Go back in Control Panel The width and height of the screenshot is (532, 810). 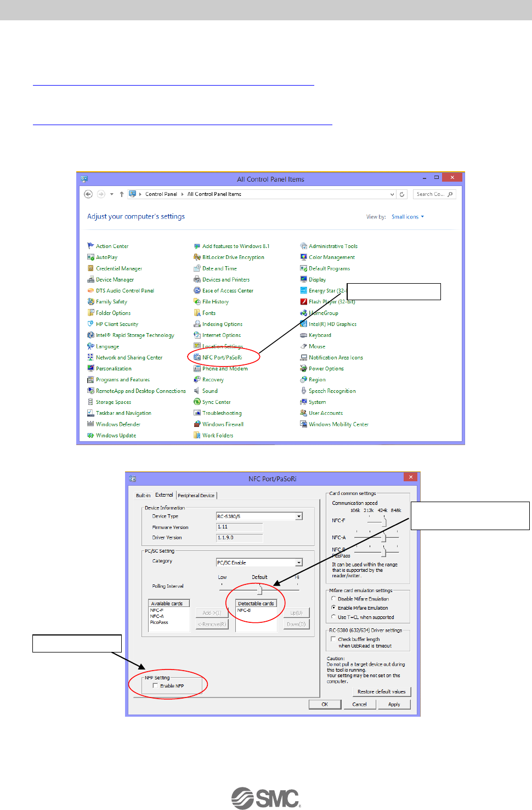(88, 194)
